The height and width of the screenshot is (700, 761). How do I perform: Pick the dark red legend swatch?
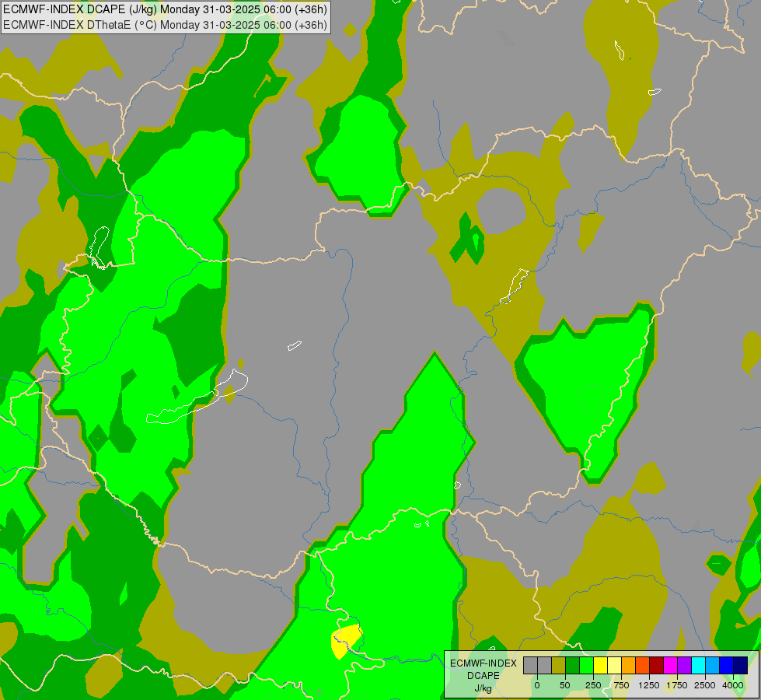[x=657, y=666]
